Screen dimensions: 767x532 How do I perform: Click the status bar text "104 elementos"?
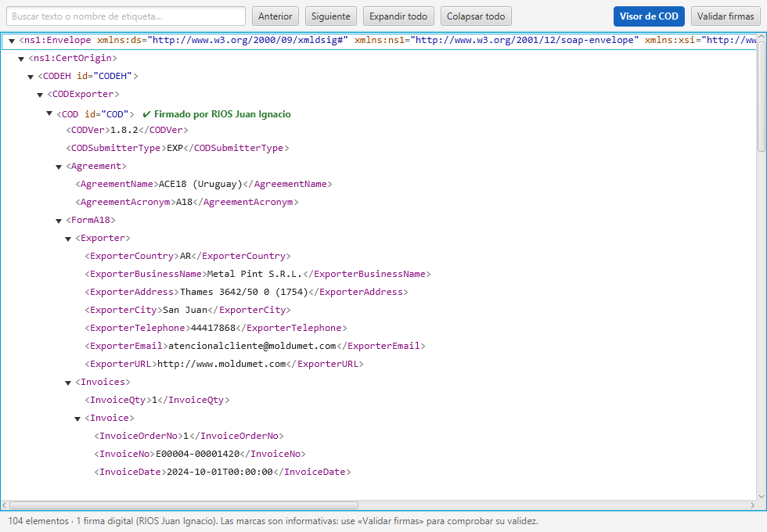38,521
